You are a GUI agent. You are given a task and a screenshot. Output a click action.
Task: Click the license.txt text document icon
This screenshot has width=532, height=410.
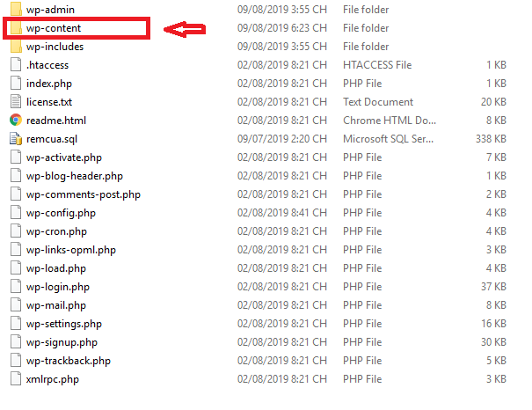pyautogui.click(x=16, y=102)
